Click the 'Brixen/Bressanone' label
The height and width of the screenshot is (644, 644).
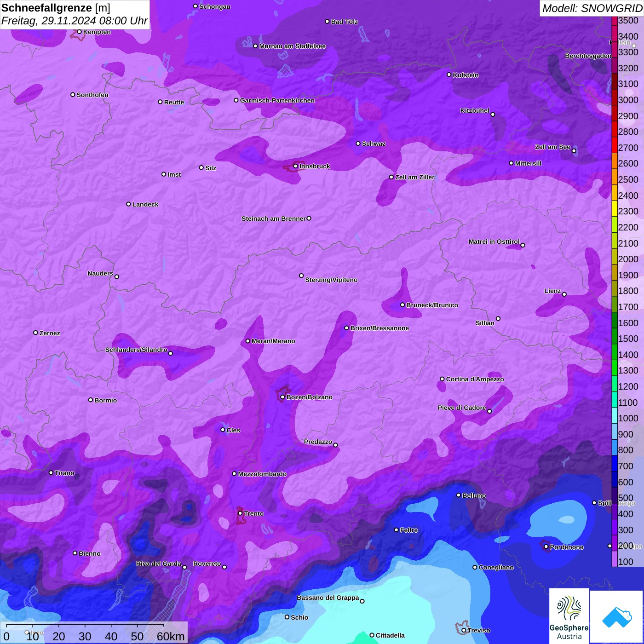point(379,328)
